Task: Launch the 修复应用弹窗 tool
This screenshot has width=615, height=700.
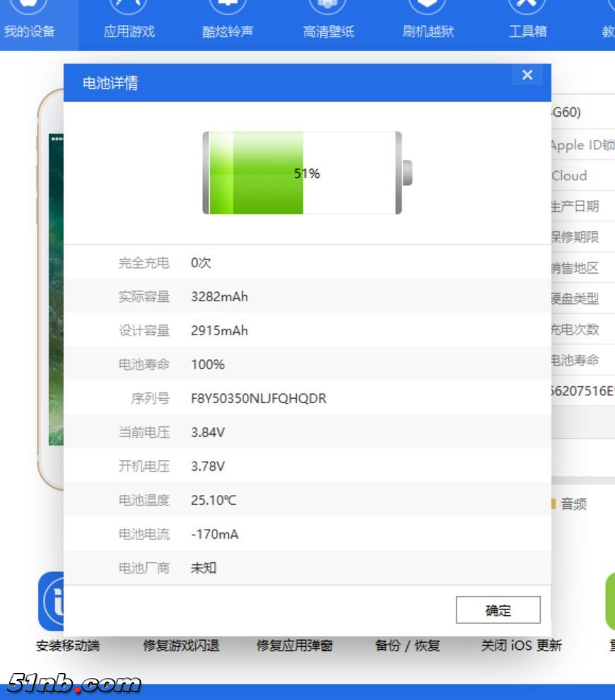Action: click(x=294, y=646)
